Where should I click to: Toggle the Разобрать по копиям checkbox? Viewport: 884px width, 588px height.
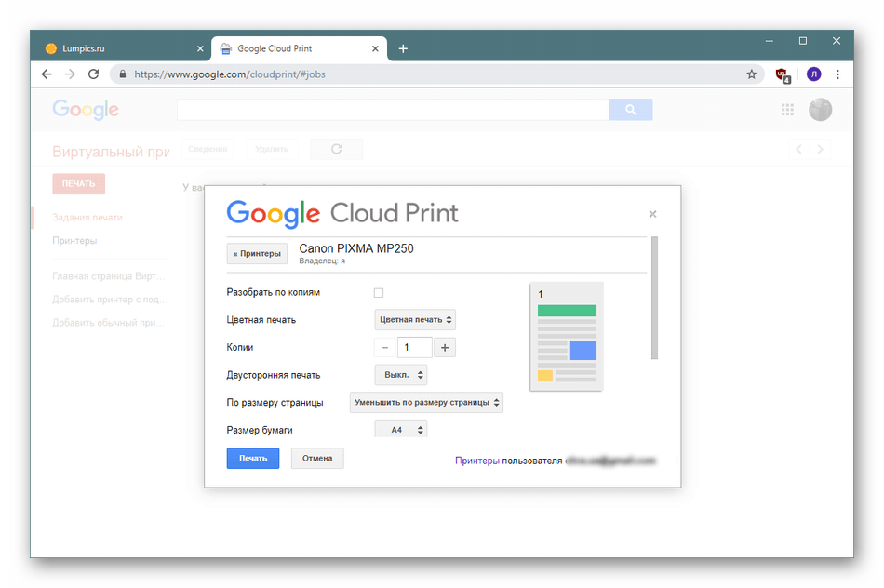pyautogui.click(x=379, y=292)
